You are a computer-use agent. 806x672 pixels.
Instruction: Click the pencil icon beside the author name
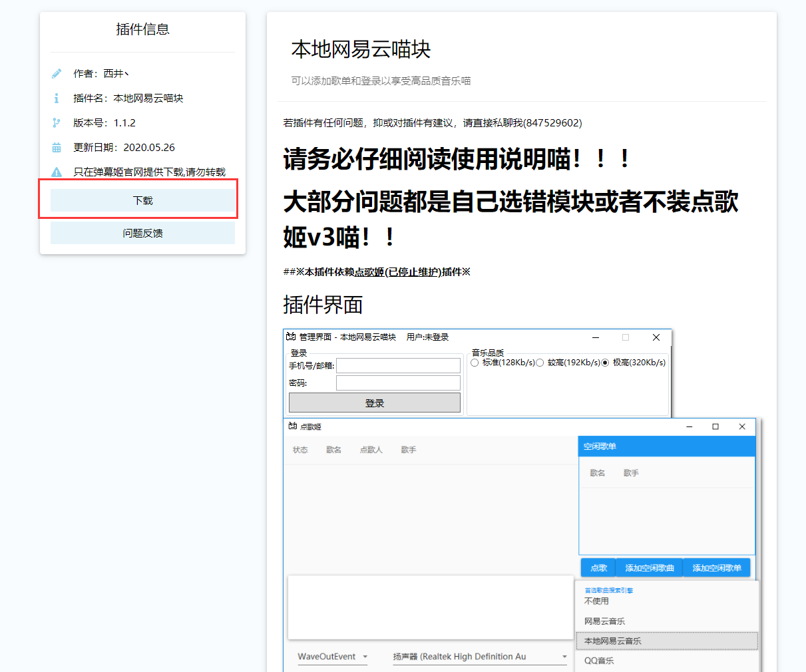(x=57, y=74)
